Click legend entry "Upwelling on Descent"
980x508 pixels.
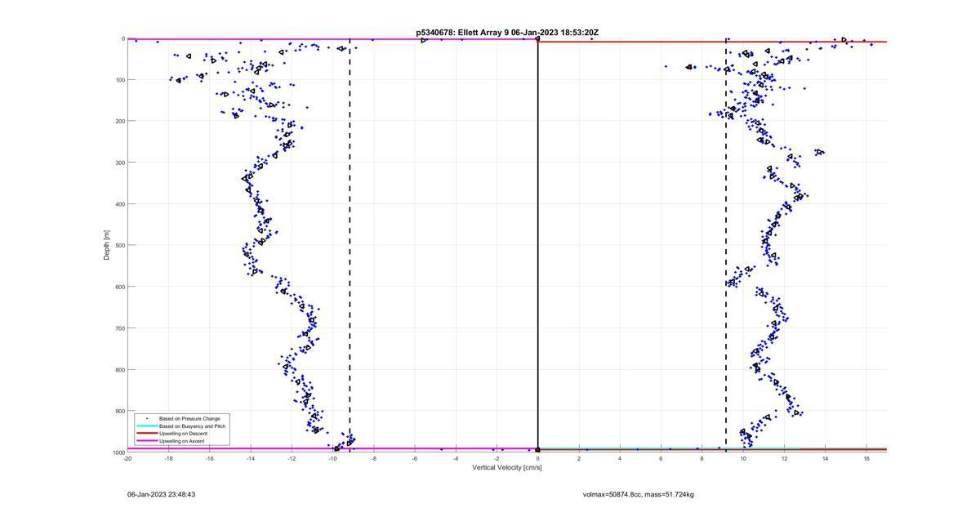[183, 434]
